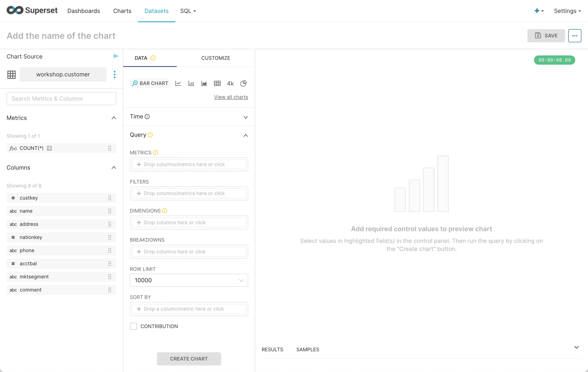Click the collapse left panel icon
The image size is (588, 372).
coord(116,56)
